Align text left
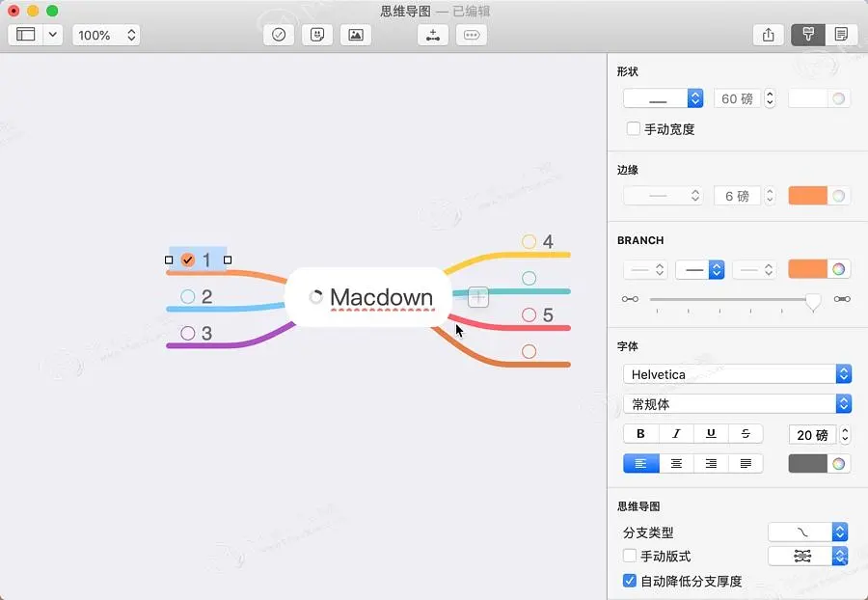The image size is (868, 600). [641, 464]
